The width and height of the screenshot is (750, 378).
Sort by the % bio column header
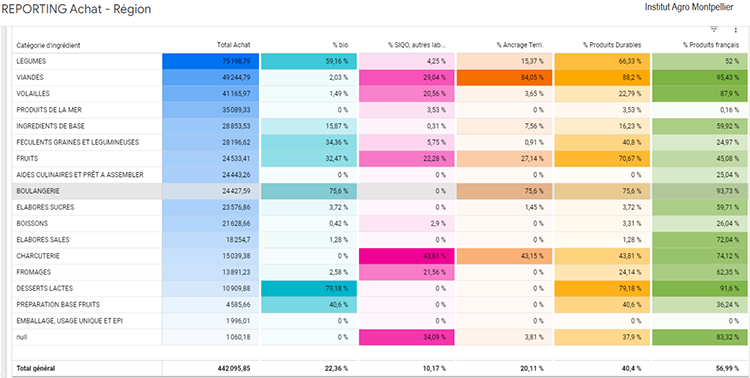pos(340,45)
